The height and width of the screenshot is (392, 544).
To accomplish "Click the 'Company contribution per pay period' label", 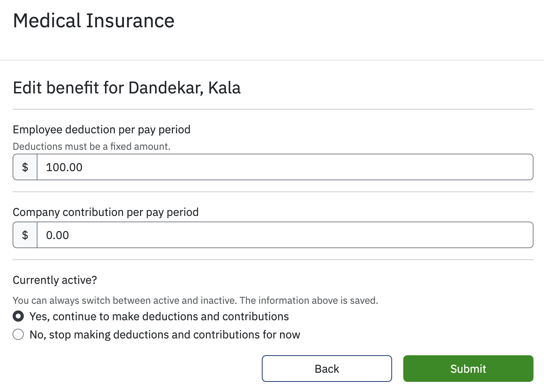I will coord(105,212).
